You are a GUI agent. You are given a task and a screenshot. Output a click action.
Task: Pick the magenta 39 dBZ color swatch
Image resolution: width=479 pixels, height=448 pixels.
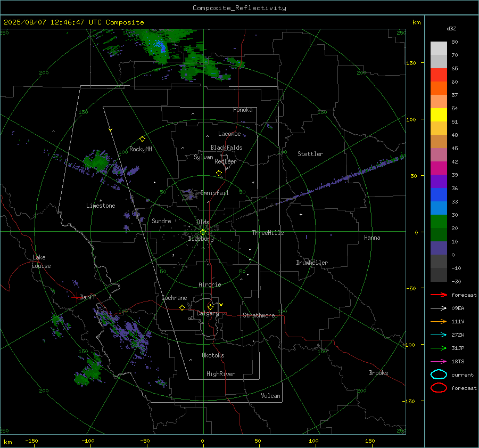click(x=439, y=168)
